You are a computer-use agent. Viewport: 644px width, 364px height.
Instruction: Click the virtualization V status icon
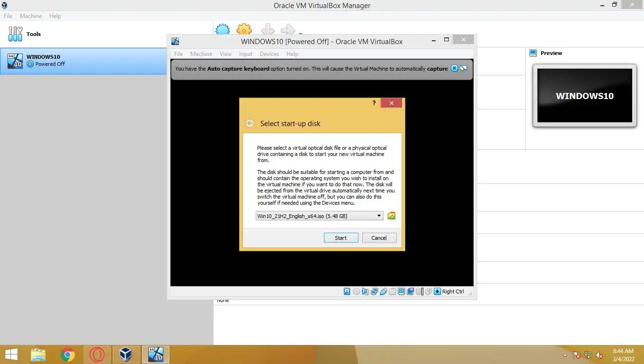[x=419, y=291]
